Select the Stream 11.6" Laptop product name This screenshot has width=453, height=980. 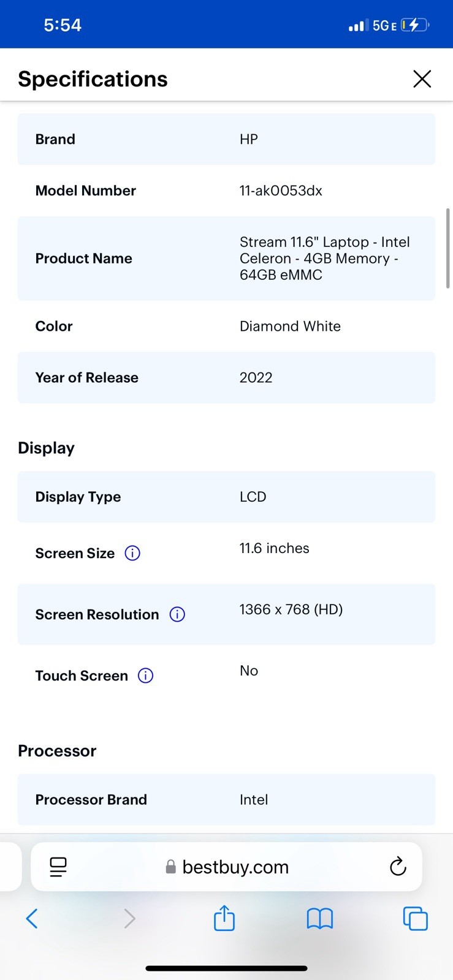pos(325,258)
